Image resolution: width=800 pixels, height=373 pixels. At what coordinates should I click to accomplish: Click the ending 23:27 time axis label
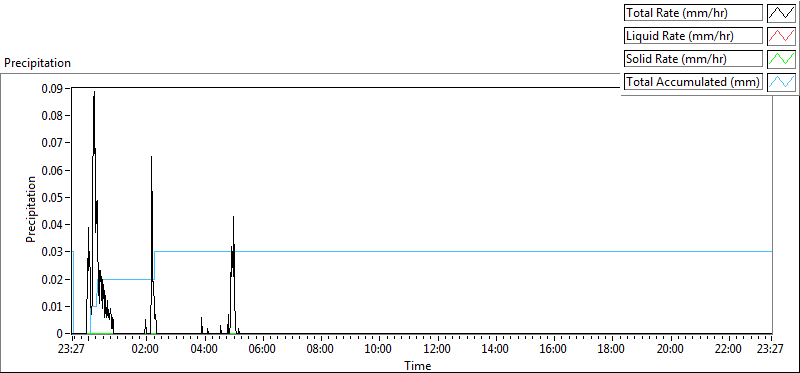[x=770, y=350]
